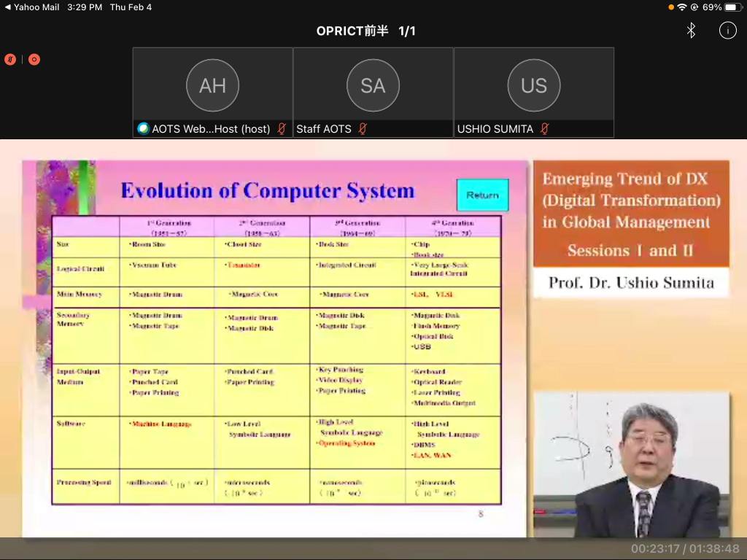Select the AH participant avatar
747x560 pixels.
pyautogui.click(x=212, y=86)
